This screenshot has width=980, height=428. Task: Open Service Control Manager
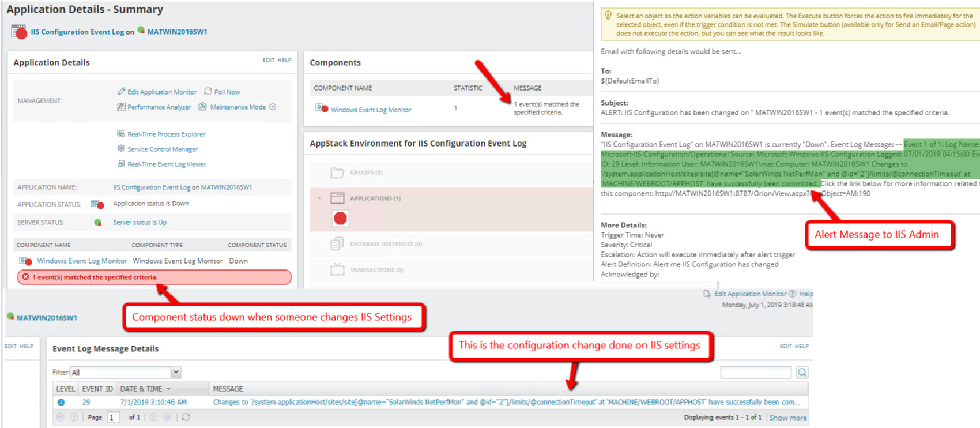tap(163, 149)
